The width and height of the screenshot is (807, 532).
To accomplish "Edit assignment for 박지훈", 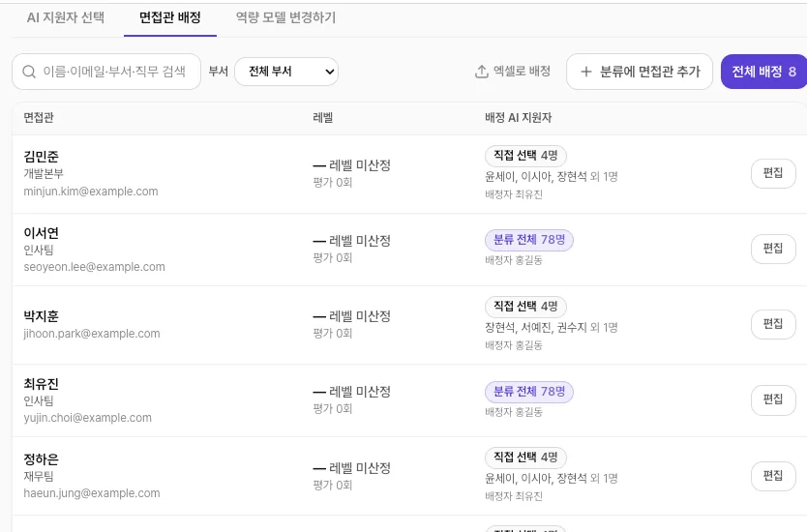I will coord(773,324).
